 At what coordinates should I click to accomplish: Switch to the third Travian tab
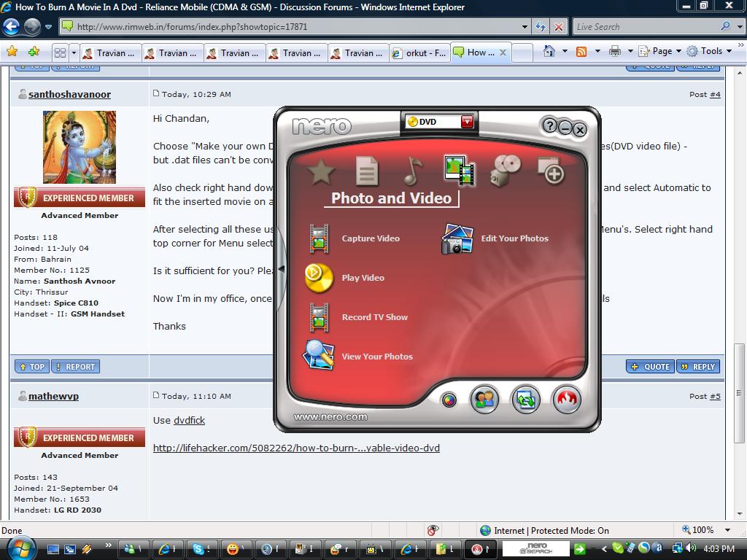(x=234, y=52)
